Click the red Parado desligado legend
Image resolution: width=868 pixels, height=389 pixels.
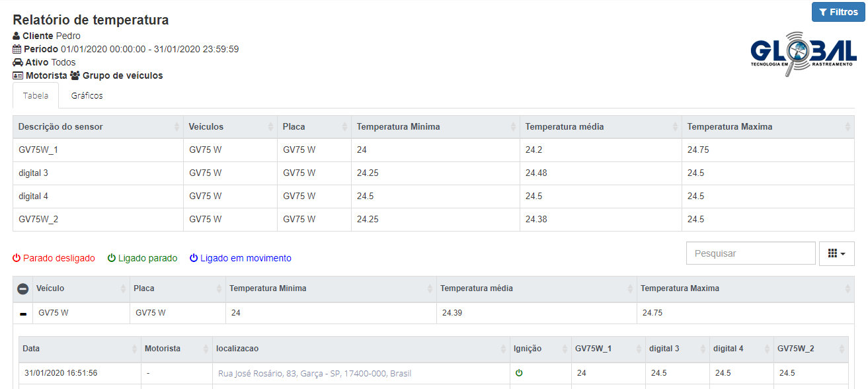(54, 259)
